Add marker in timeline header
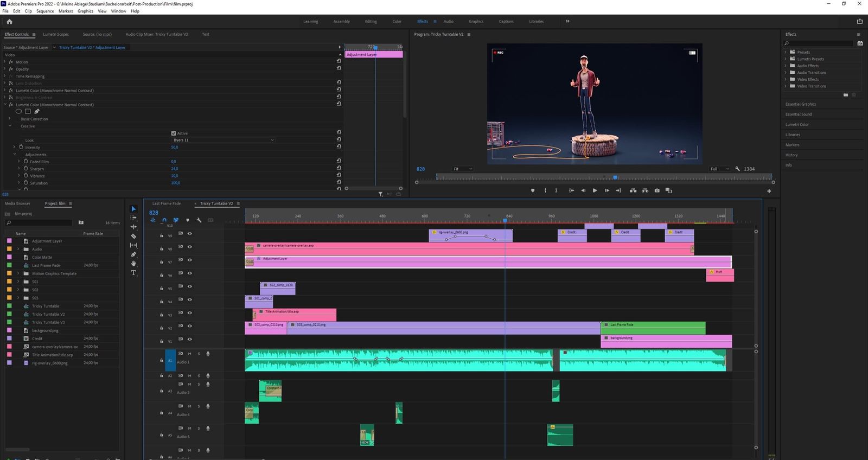This screenshot has width=868, height=460. 188,220
